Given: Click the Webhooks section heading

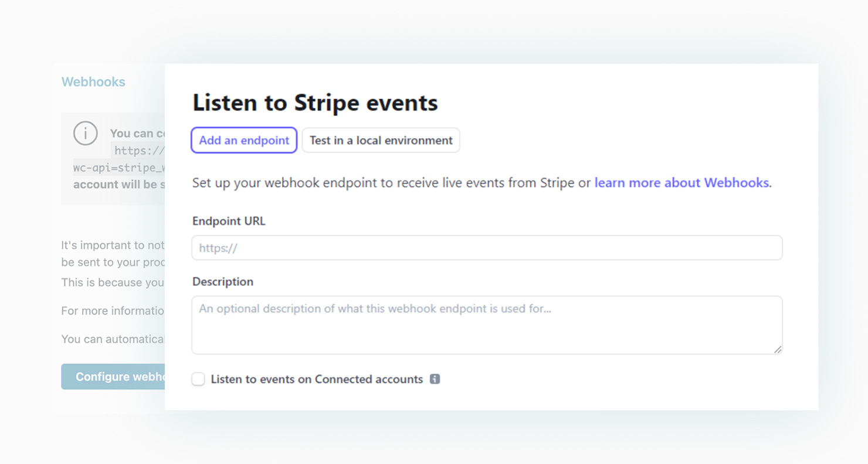Looking at the screenshot, I should coord(93,82).
